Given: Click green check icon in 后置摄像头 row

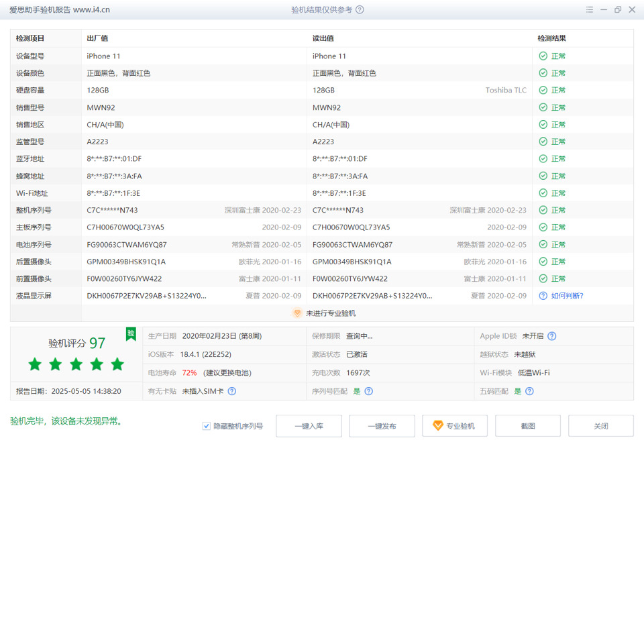Looking at the screenshot, I should click(543, 261).
